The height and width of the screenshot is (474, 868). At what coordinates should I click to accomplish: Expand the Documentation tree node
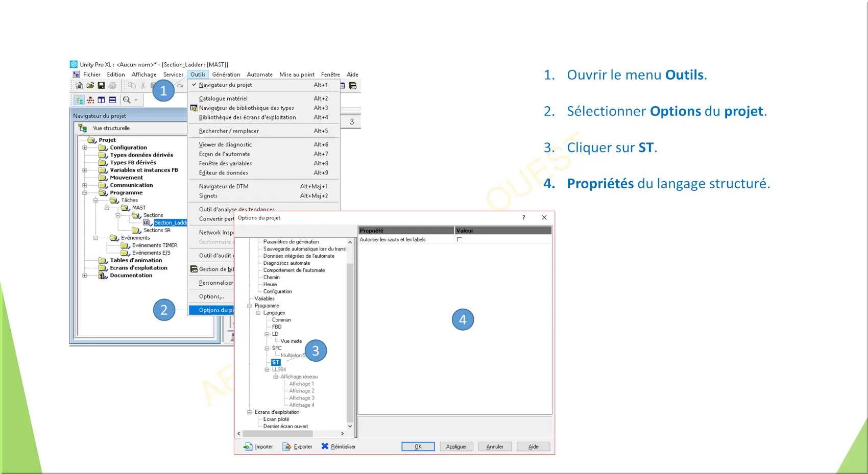click(x=85, y=276)
